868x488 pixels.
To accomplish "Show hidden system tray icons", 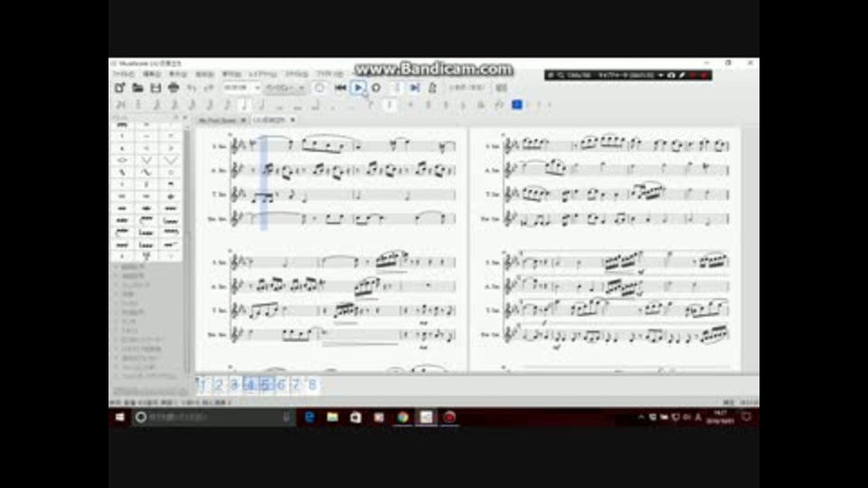I will [x=640, y=418].
